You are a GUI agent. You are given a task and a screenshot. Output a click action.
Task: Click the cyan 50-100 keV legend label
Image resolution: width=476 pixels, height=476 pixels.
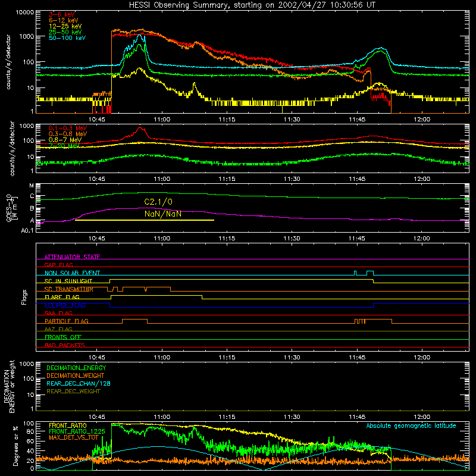[x=67, y=38]
